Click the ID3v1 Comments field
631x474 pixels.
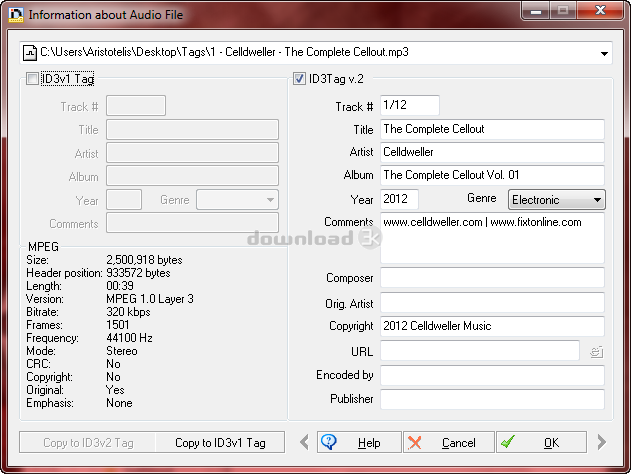[192, 223]
